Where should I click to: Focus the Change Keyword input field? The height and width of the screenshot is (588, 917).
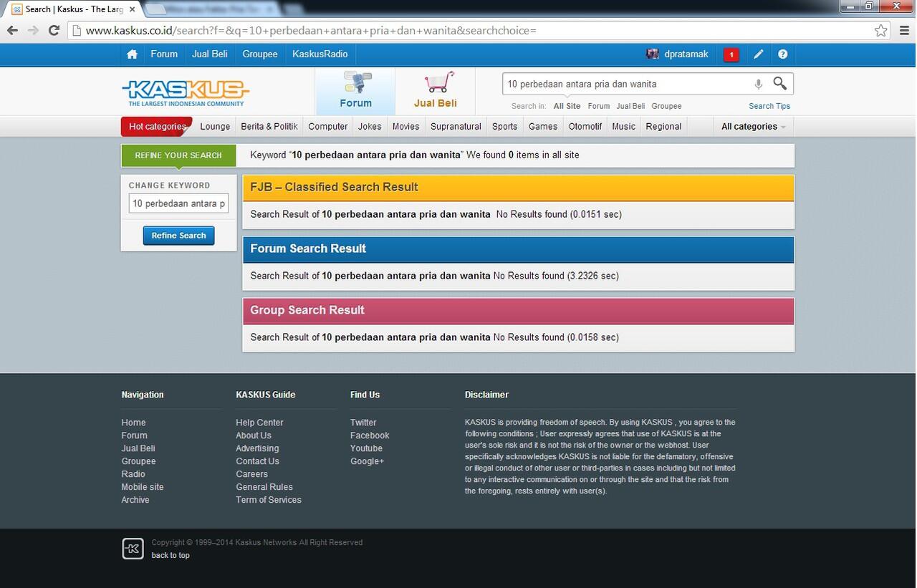(178, 203)
